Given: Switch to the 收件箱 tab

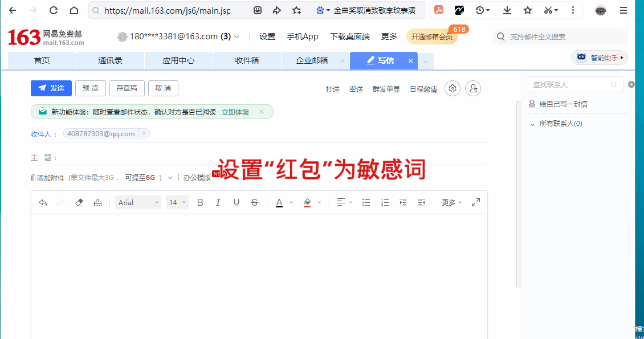Looking at the screenshot, I should click(247, 60).
